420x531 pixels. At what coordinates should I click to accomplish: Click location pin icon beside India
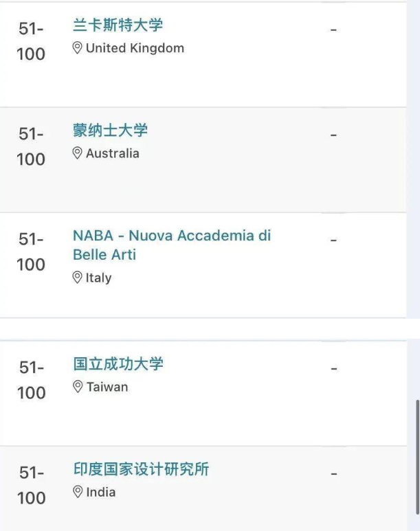[x=78, y=492]
